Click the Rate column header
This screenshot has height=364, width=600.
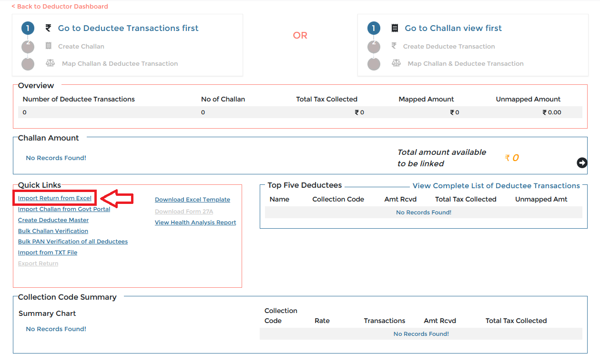[x=322, y=321]
